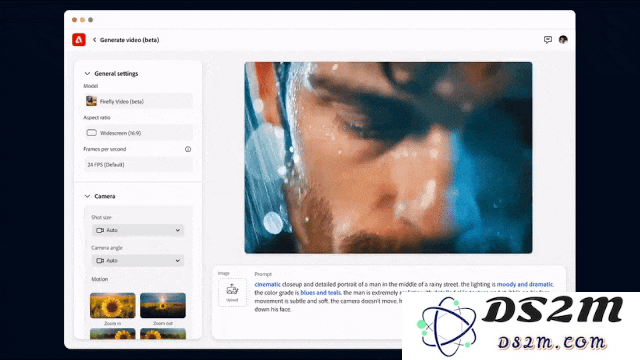The image size is (640, 360).
Task: Open the 24 FPS (Default) selector
Action: (138, 164)
